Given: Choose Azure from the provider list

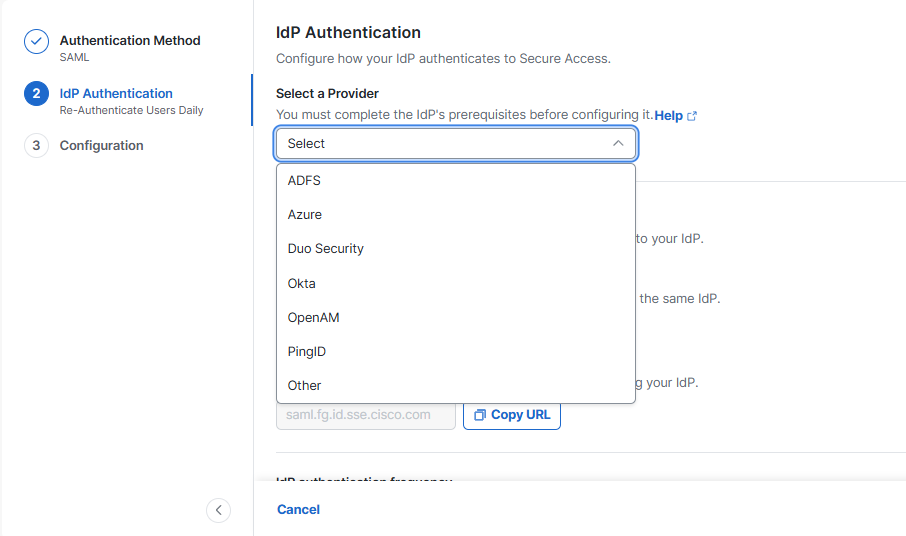Looking at the screenshot, I should coord(305,215).
